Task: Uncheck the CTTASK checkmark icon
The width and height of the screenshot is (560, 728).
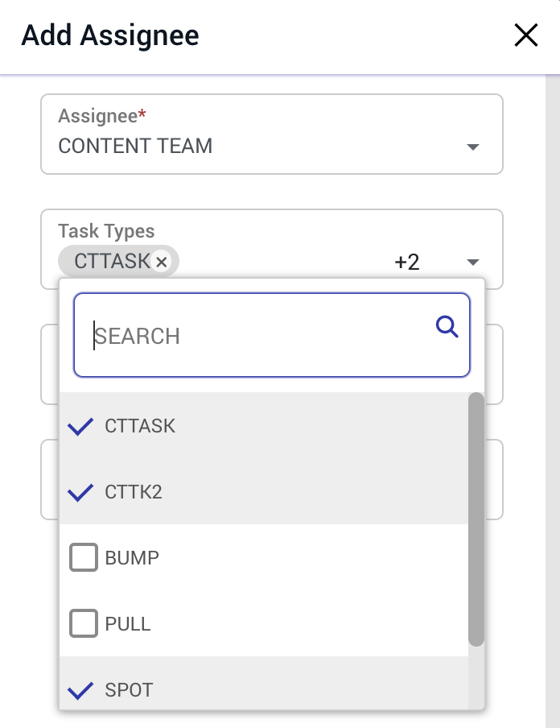Action: 81,427
